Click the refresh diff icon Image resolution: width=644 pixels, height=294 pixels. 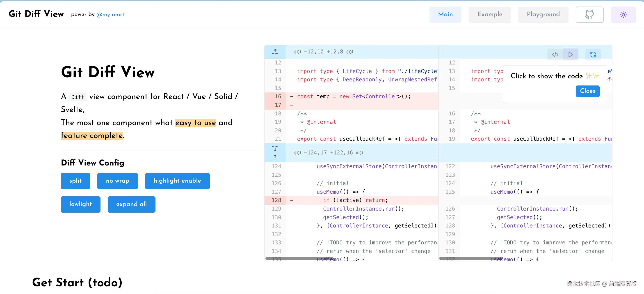593,54
